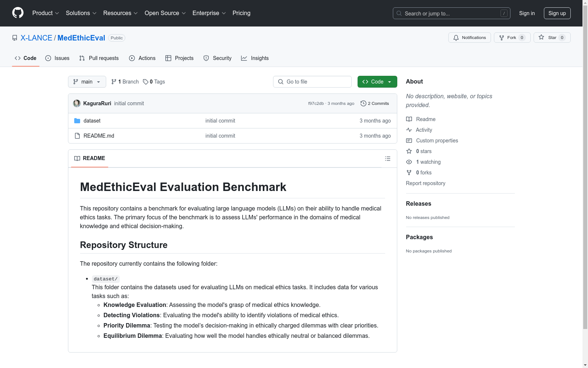Open the dataset folder

pos(92,121)
